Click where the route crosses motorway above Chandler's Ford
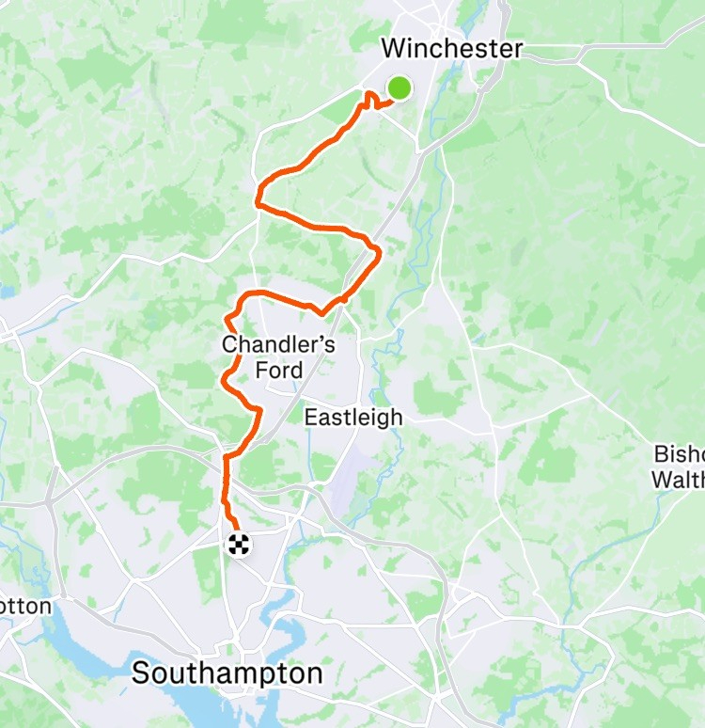This screenshot has width=705, height=728. [343, 298]
